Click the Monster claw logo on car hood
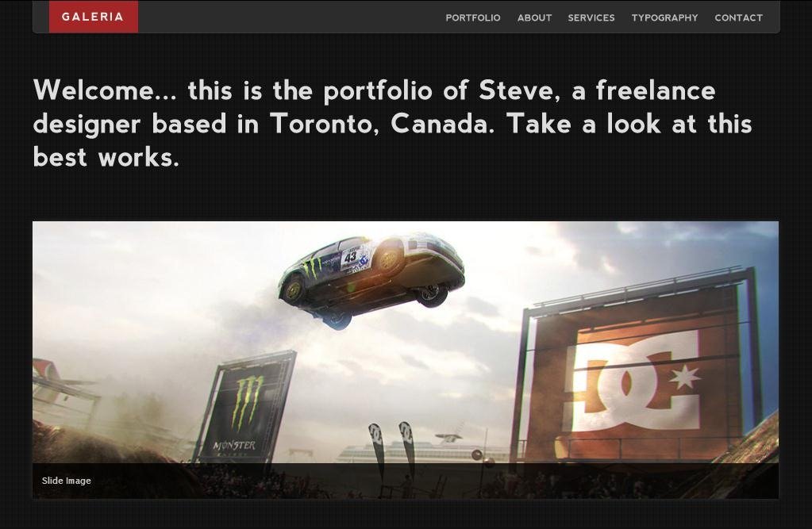The height and width of the screenshot is (529, 812). 313,267
